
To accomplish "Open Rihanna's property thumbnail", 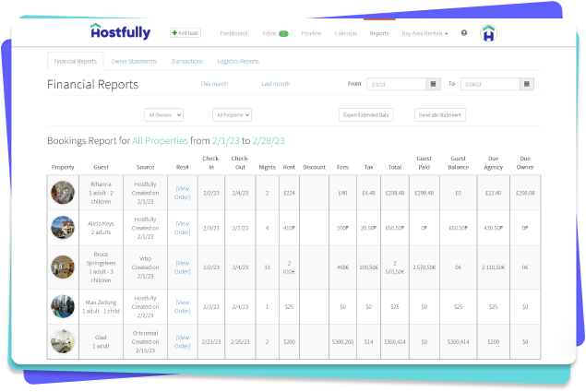I will (x=63, y=192).
